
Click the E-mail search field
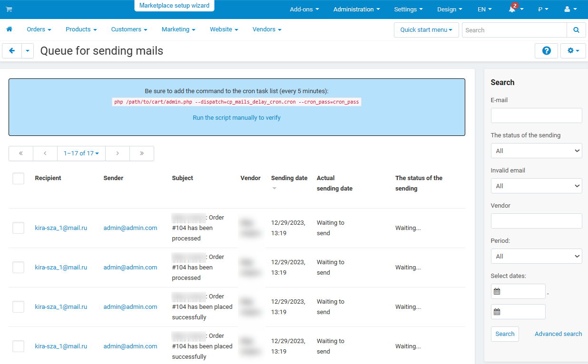click(536, 115)
